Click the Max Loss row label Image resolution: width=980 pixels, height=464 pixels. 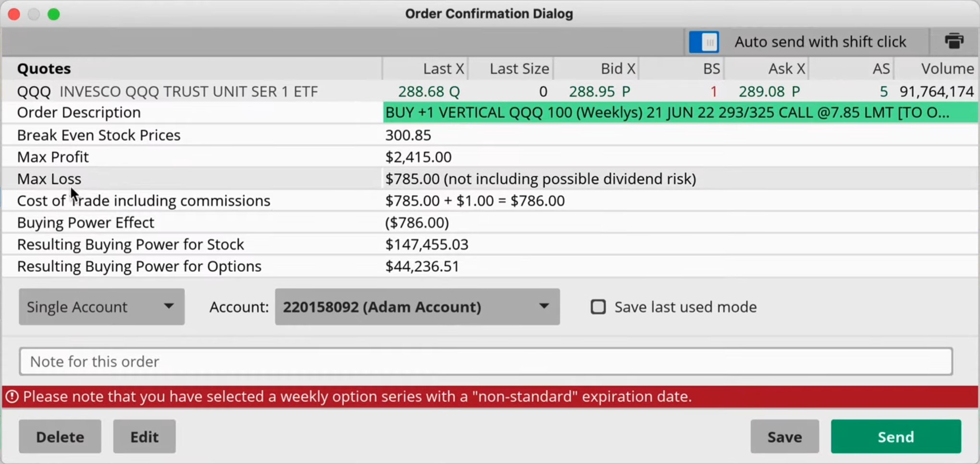coord(49,179)
